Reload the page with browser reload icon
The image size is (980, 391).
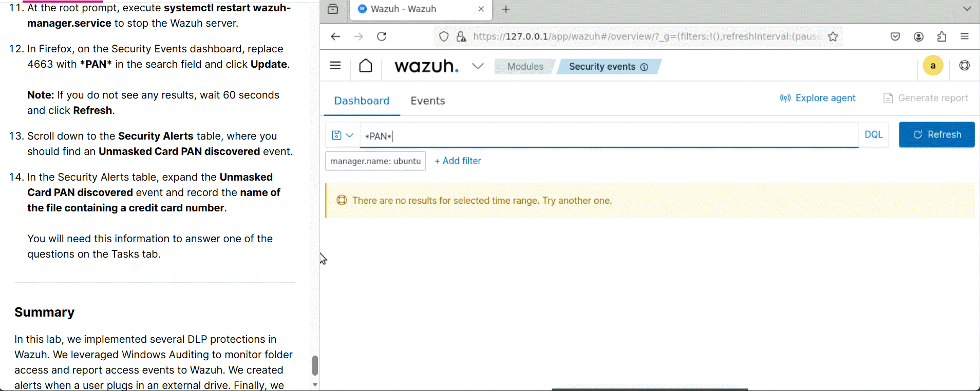(382, 36)
